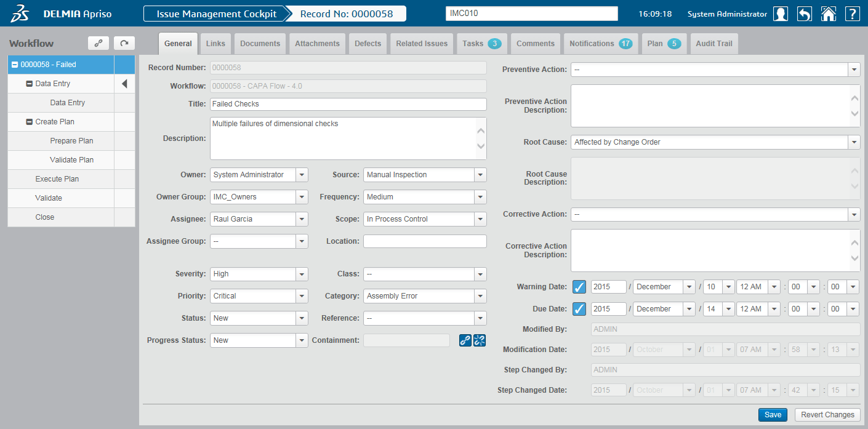The image size is (868, 429).
Task: Collapse the 0000058 - Failed workflow node
Action: (15, 64)
